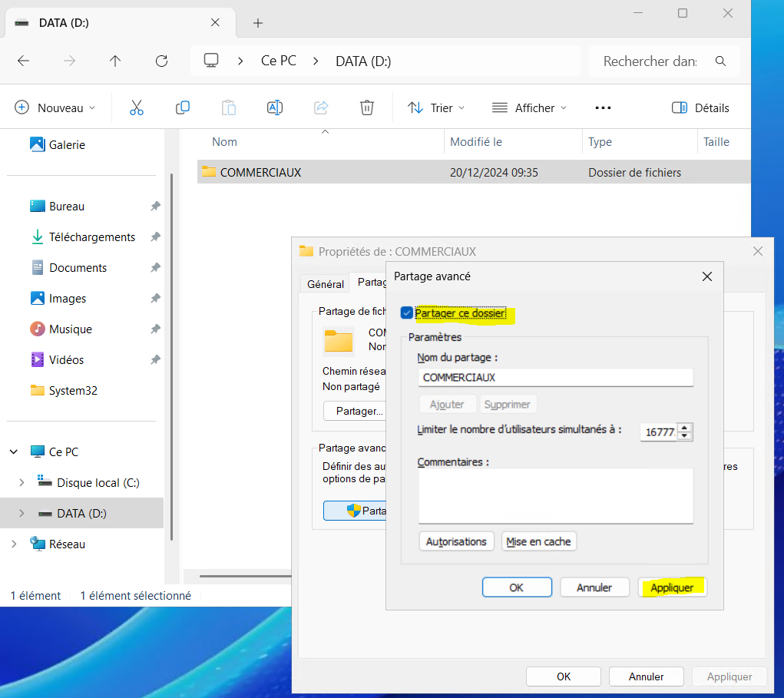Viewport: 784px width, 698px height.
Task: Uncheck 'Partager ce dossier' checkbox
Action: tap(407, 313)
